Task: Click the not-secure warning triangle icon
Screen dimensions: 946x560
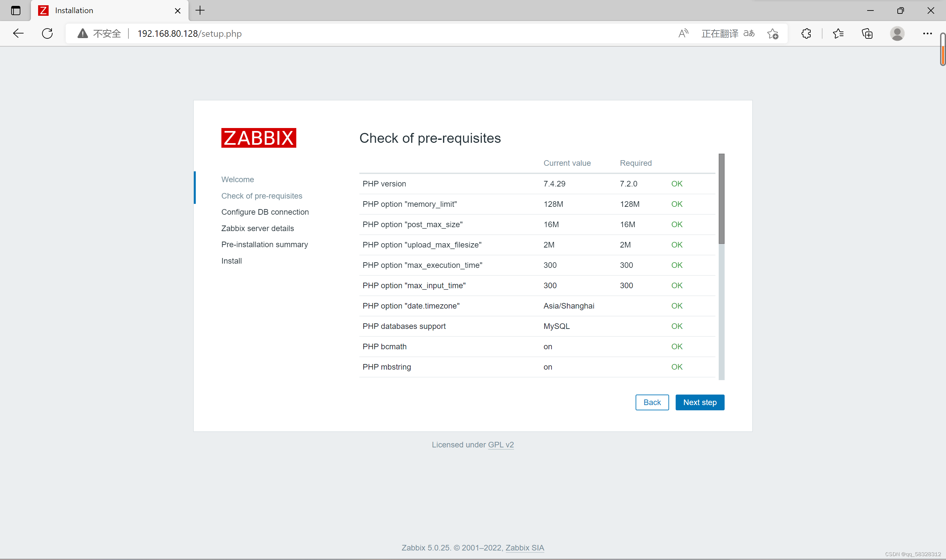Action: (82, 33)
